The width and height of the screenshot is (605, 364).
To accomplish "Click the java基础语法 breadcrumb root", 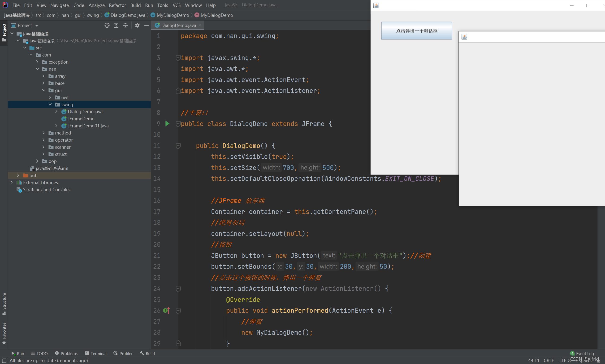I will (17, 15).
